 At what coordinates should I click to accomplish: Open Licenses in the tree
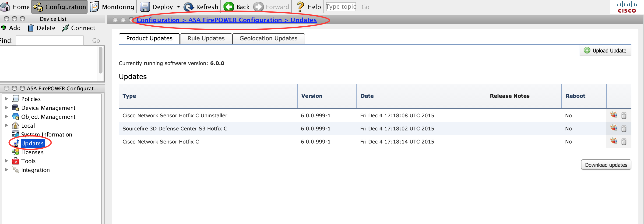pyautogui.click(x=32, y=152)
